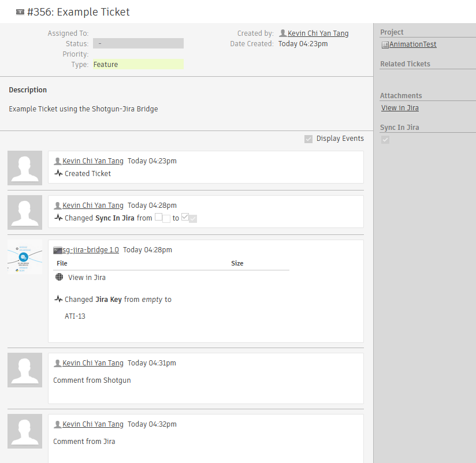476x463 pixels.
Task: Click the sg-jira-bridge diagram thumbnail
Action: [25, 257]
